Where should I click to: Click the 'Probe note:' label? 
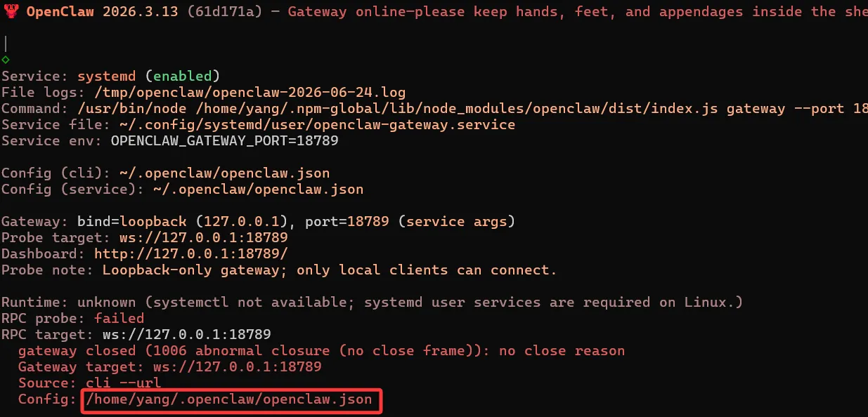point(48,270)
